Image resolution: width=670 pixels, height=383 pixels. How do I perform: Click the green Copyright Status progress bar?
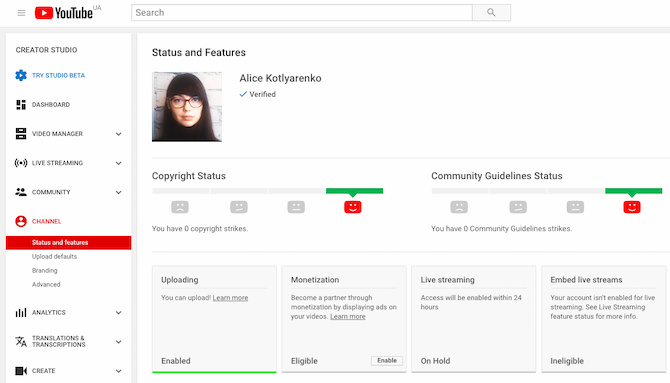click(354, 191)
